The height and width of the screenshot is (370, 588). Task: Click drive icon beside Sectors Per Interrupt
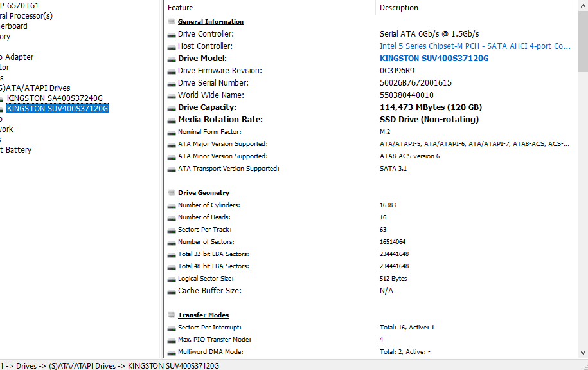coord(172,328)
